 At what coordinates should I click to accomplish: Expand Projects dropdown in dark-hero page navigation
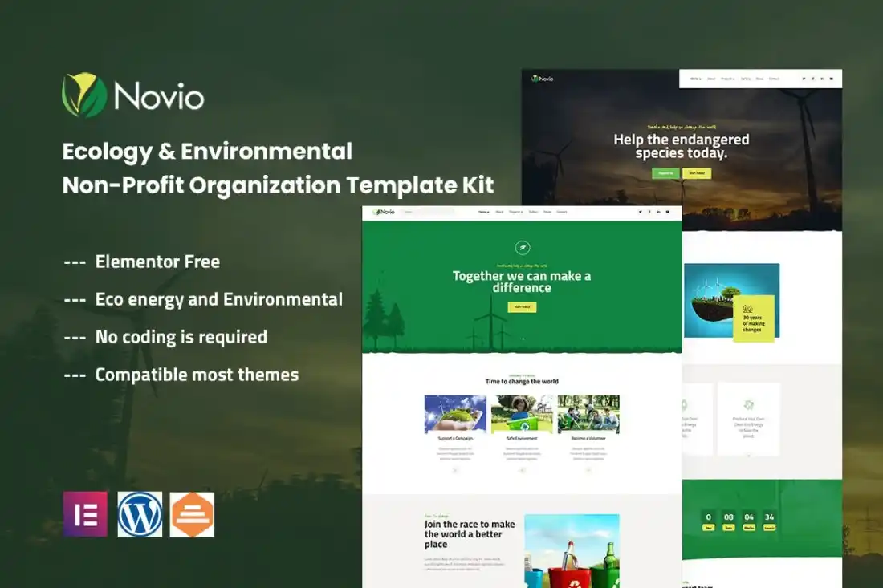coord(728,79)
